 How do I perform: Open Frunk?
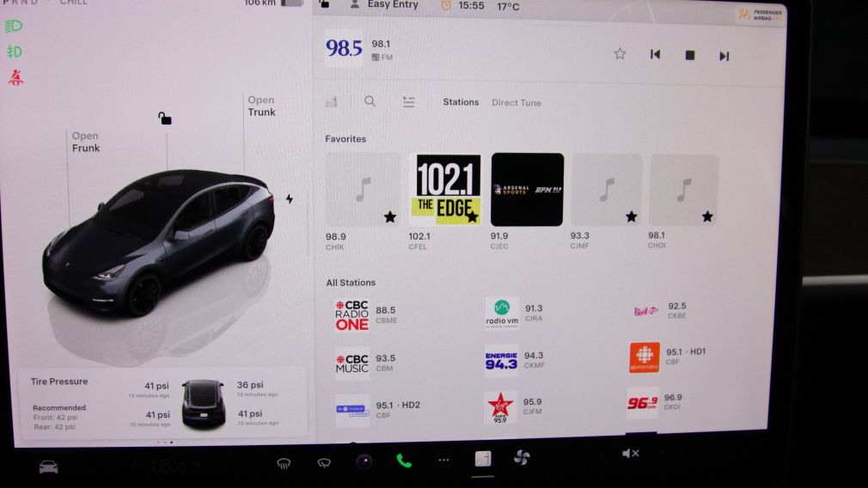click(86, 142)
